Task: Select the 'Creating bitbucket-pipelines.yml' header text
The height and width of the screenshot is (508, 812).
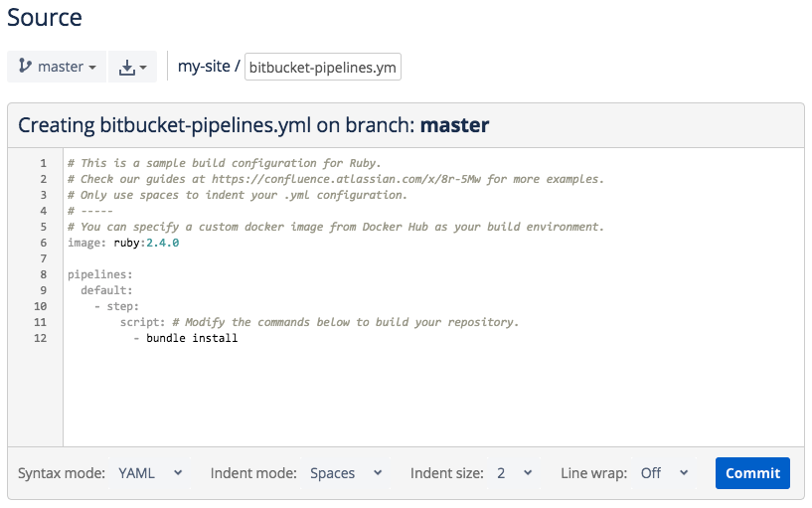Action: (x=253, y=125)
